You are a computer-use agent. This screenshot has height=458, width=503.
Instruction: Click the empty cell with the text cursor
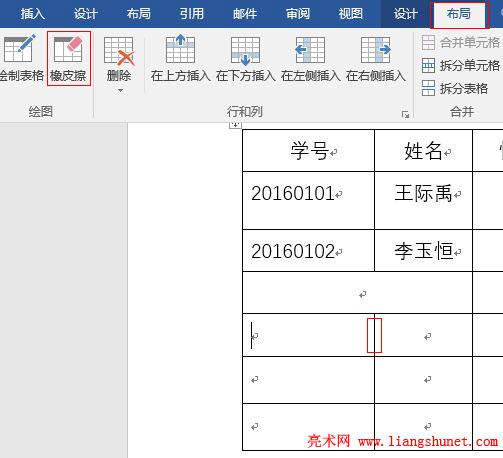click(x=309, y=335)
